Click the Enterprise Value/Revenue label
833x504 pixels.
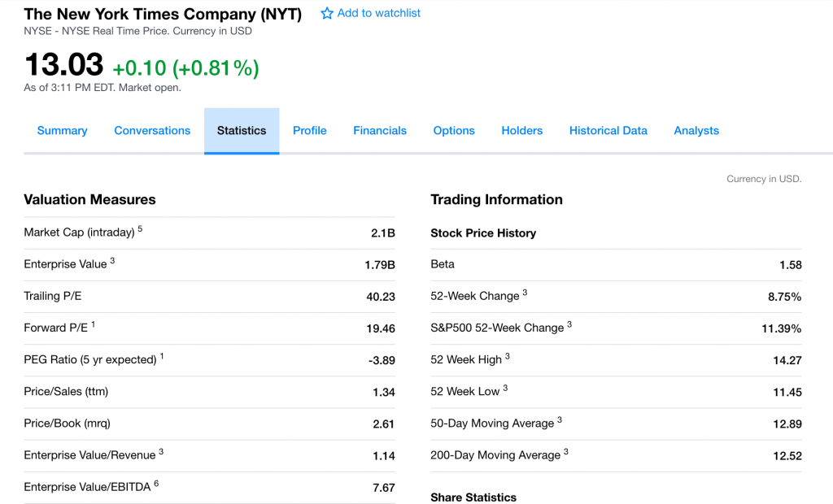(x=89, y=456)
